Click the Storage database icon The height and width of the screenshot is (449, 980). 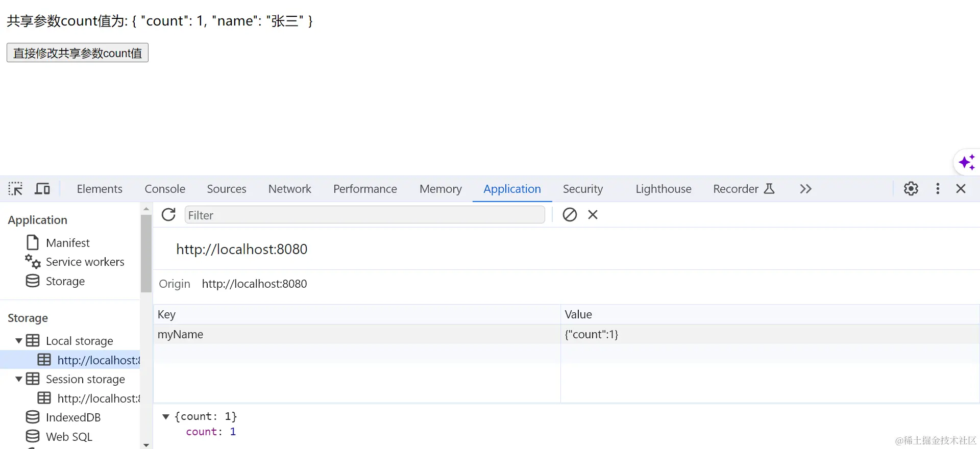33,281
